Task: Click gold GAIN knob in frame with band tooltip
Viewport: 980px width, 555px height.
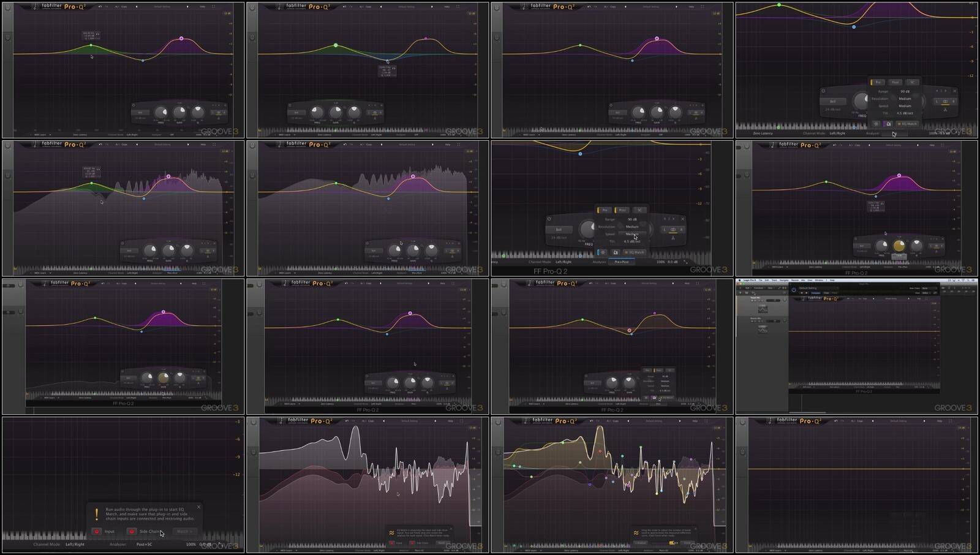Action: pos(899,246)
